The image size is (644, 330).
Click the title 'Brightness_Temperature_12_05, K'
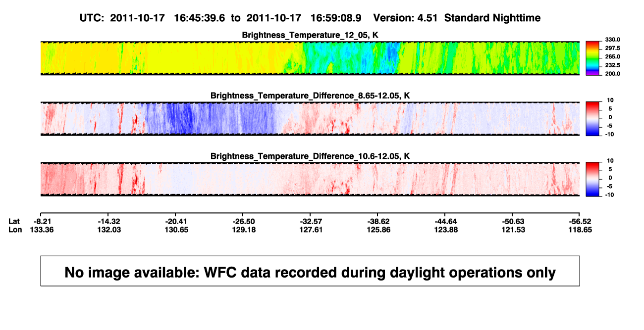(x=310, y=35)
